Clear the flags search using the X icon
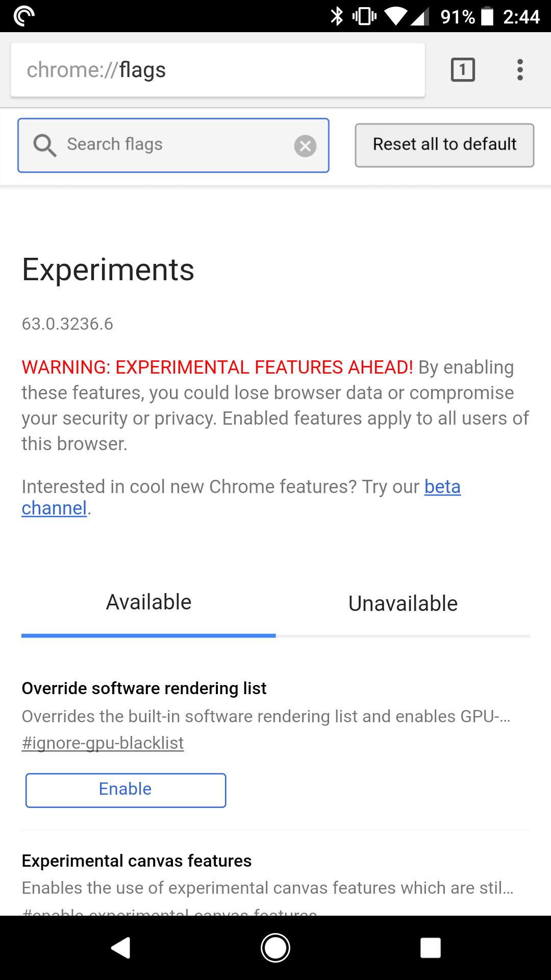 (305, 146)
